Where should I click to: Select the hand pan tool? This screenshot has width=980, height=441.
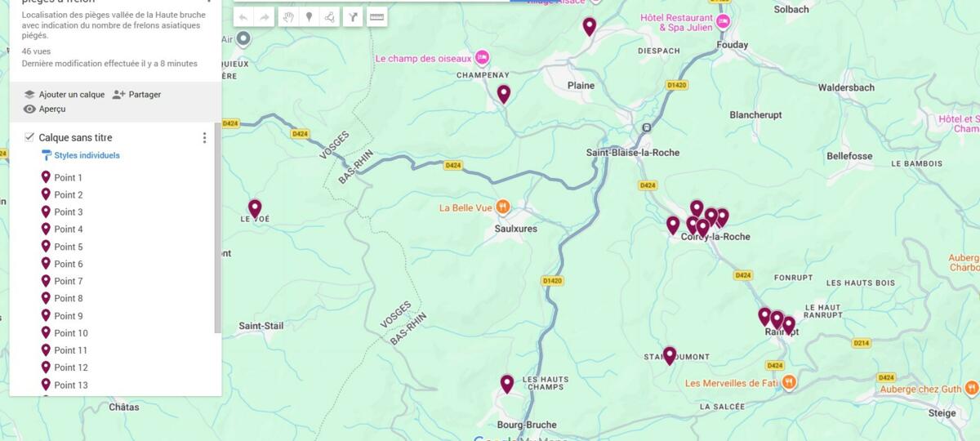[x=287, y=17]
